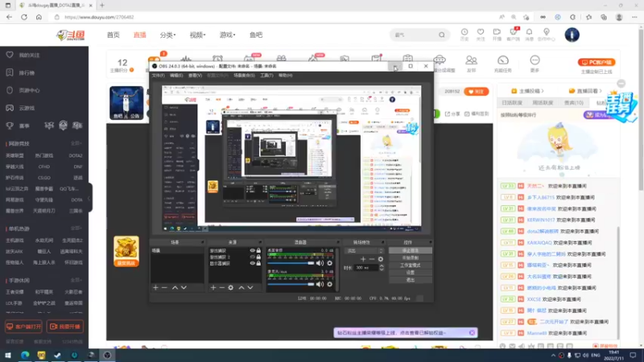The image size is (644, 362).
Task: Click 开始录制 button in OBS controls
Action: coord(411,257)
